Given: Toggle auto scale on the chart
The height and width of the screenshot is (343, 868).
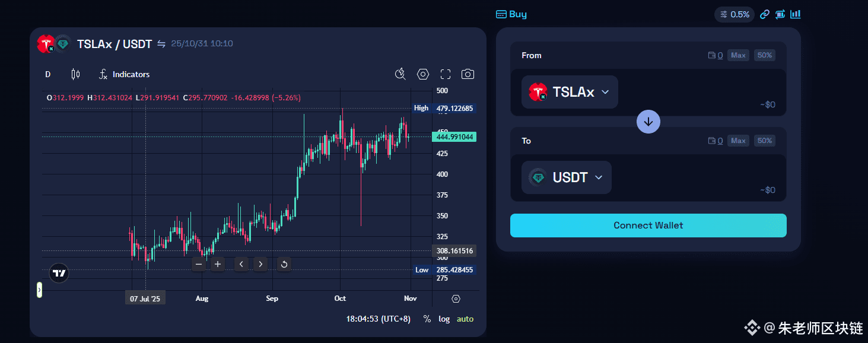Looking at the screenshot, I should click(x=465, y=319).
